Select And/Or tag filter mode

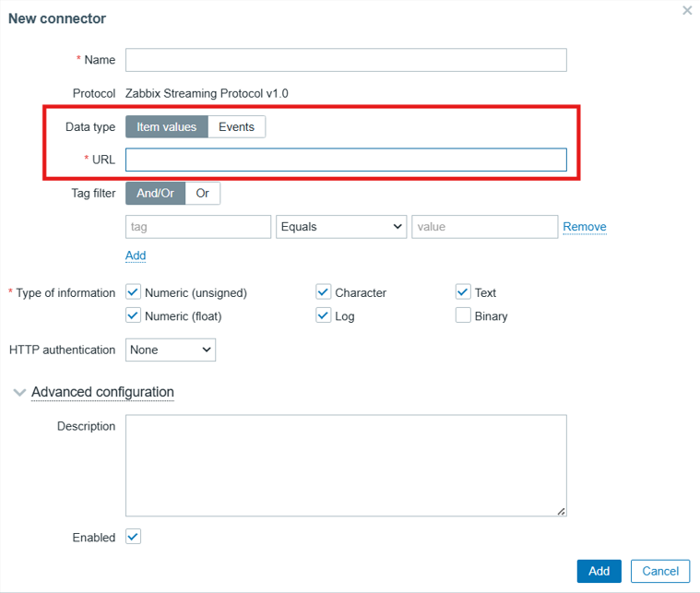155,193
